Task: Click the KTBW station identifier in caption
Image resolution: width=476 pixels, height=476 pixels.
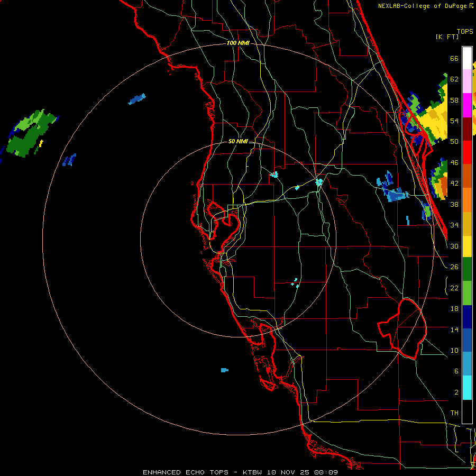Action: [252, 472]
